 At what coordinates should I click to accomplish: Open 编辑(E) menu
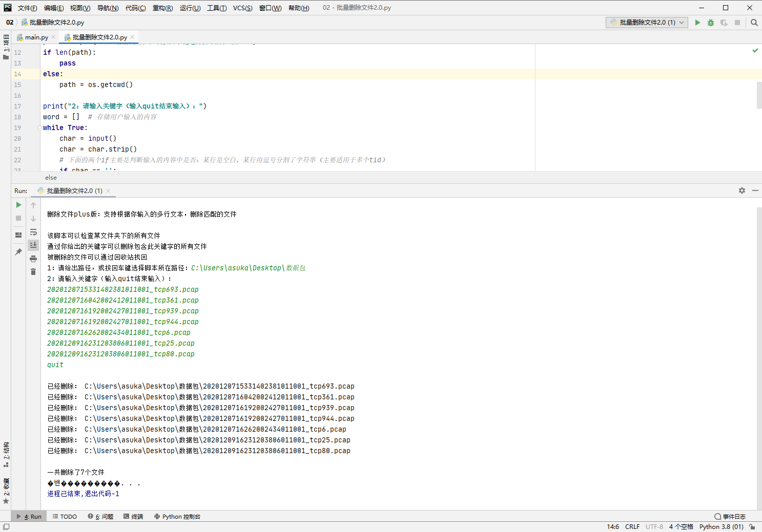click(x=54, y=8)
